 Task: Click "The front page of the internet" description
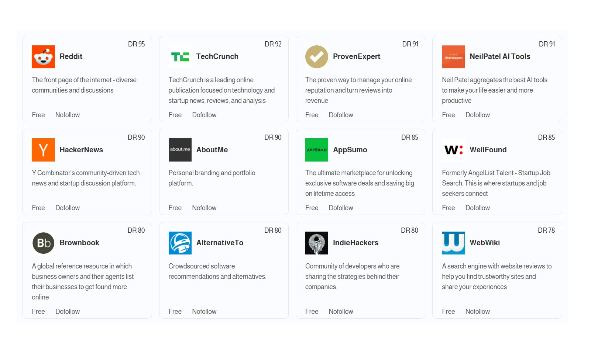tap(84, 85)
